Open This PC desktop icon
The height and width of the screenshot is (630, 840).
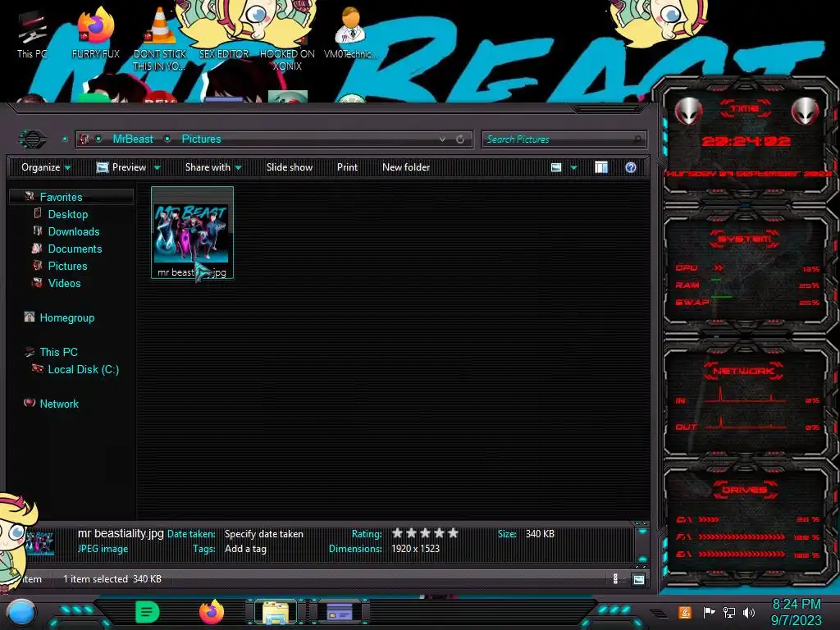(x=32, y=34)
